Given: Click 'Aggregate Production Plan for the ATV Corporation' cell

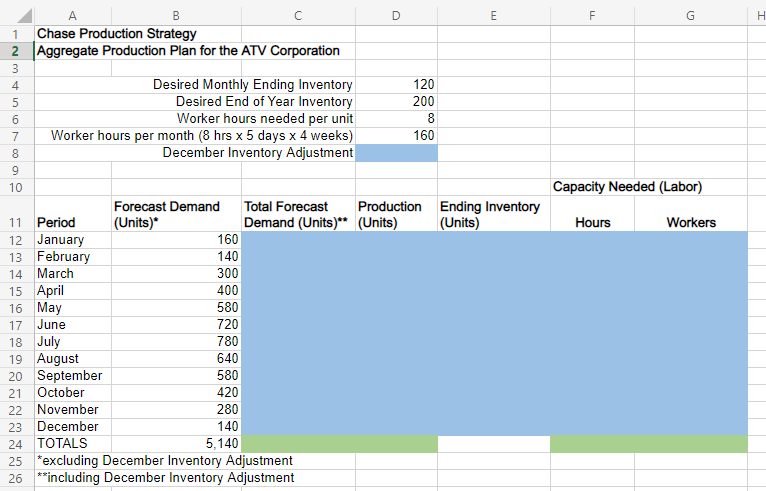Looking at the screenshot, I should (x=188, y=51).
